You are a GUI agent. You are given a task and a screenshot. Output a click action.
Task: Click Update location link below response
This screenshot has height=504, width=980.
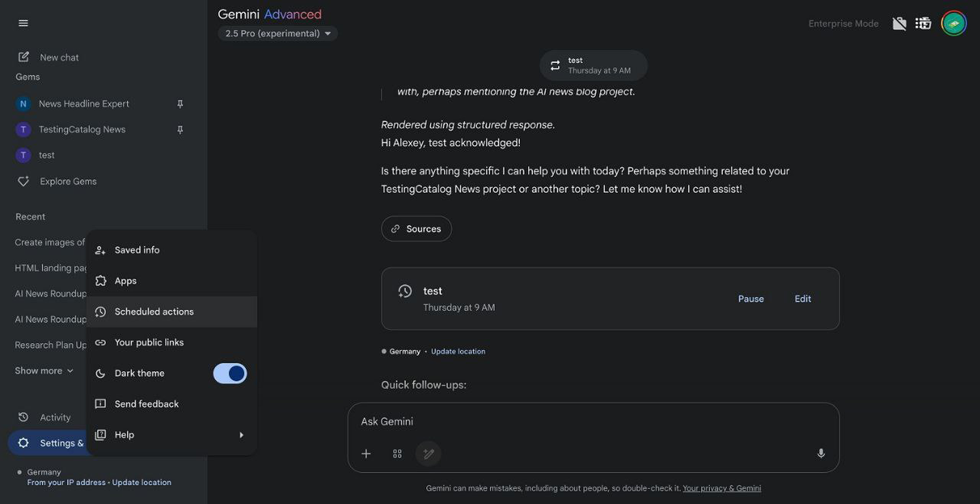458,351
